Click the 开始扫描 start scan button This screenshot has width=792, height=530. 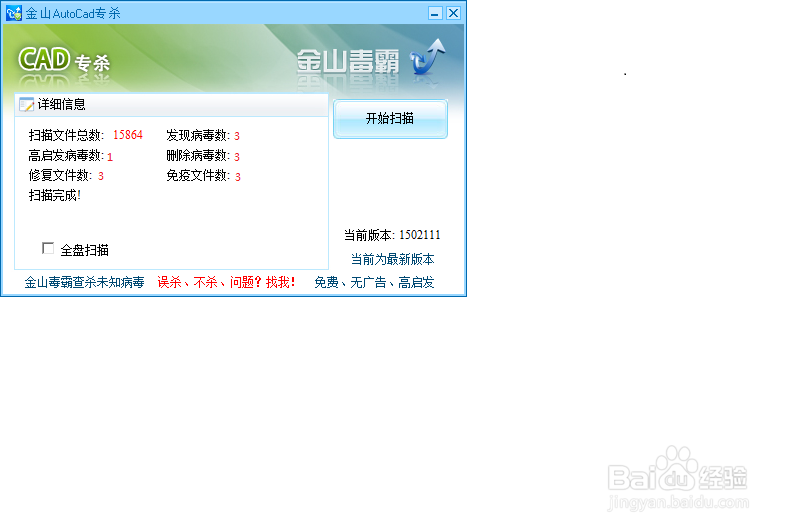click(x=390, y=119)
